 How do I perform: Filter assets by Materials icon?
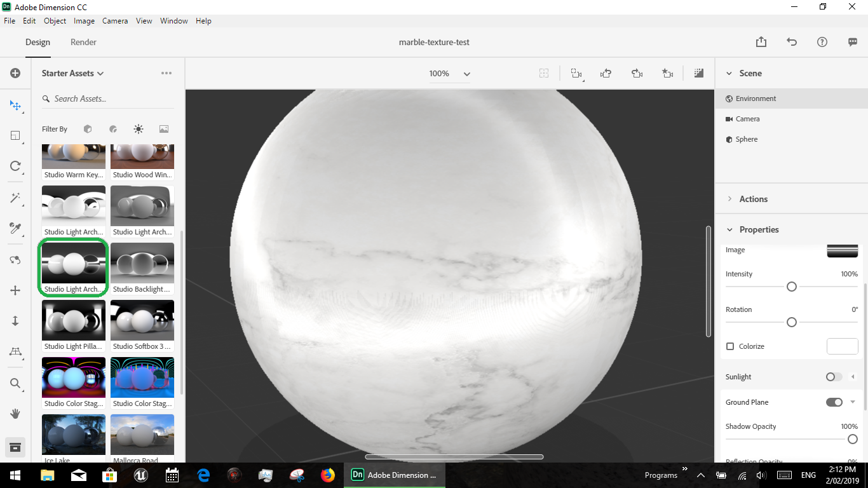(113, 129)
